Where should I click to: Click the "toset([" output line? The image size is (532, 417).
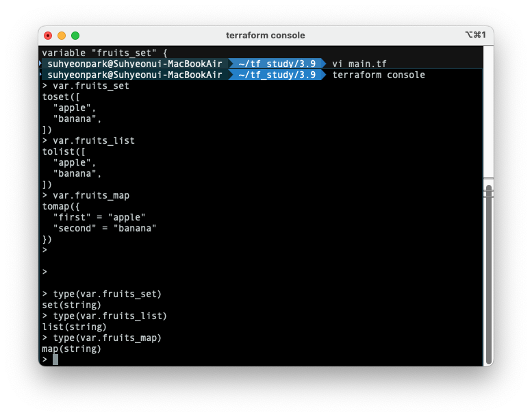pyautogui.click(x=61, y=97)
